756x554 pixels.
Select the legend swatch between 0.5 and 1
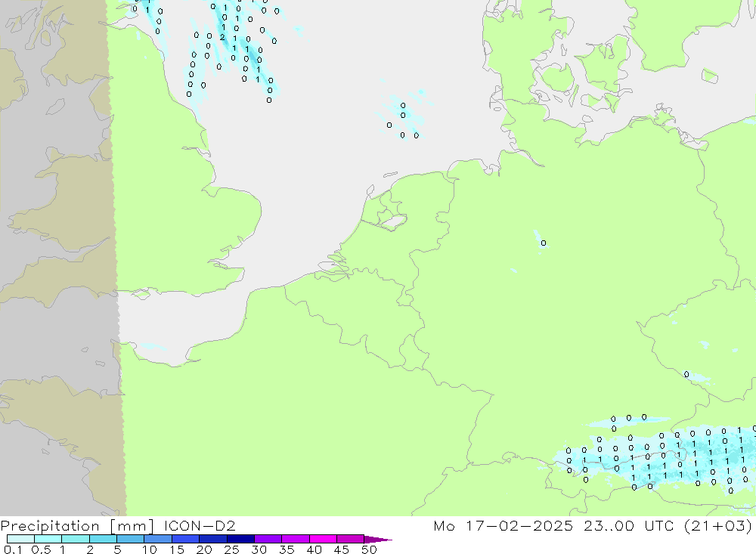(48, 539)
